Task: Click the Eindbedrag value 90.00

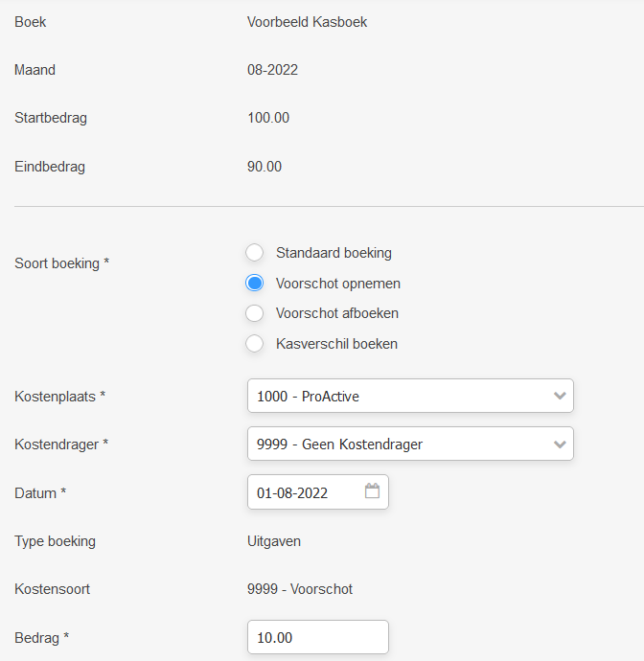Action: 264,167
